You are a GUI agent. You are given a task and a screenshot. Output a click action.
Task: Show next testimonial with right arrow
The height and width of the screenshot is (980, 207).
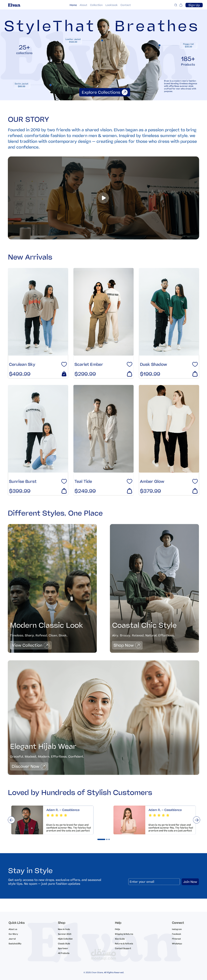(x=196, y=820)
